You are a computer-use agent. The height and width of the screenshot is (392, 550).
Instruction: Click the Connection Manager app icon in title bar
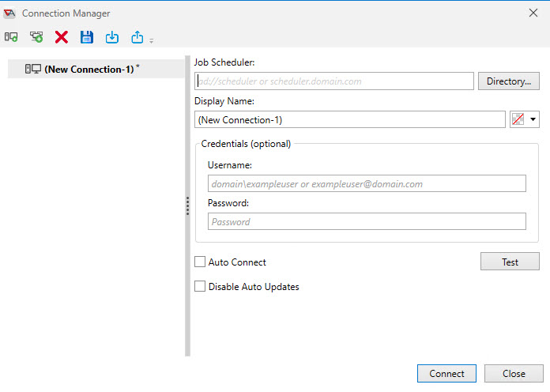pos(9,13)
